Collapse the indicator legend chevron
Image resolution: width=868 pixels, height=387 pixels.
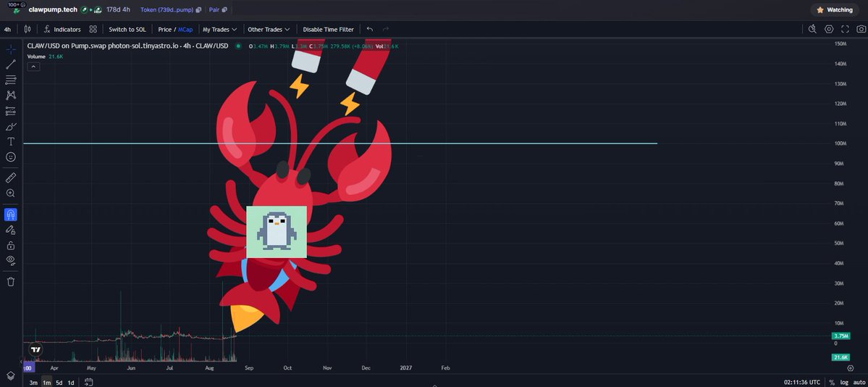coord(33,67)
